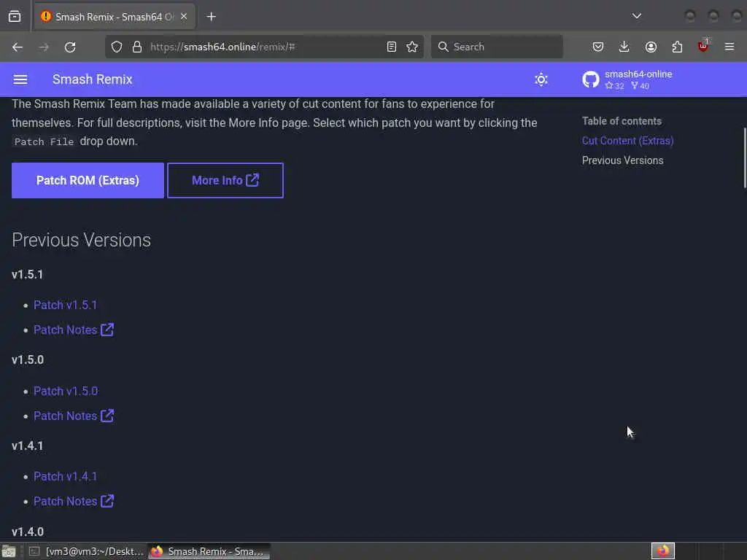Open Firefox application menu
The width and height of the screenshot is (747, 560).
click(729, 47)
